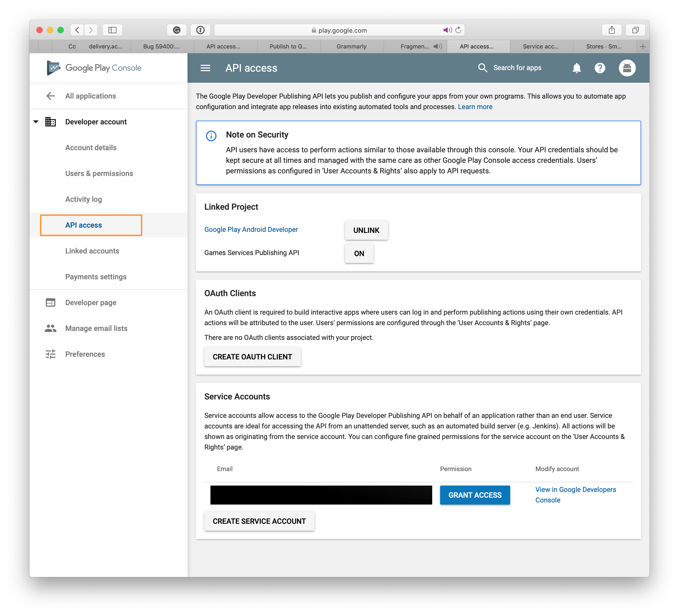This screenshot has width=679, height=616.
Task: Click the help question mark icon
Action: [600, 67]
